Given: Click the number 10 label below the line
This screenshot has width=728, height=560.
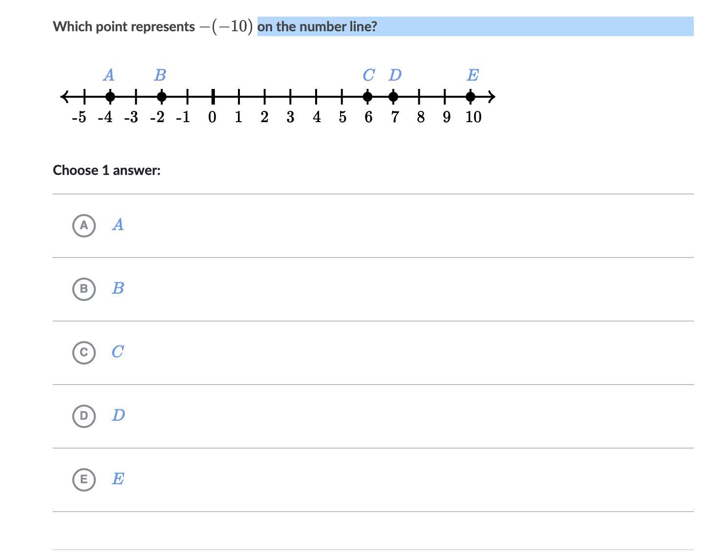Looking at the screenshot, I should click(473, 117).
